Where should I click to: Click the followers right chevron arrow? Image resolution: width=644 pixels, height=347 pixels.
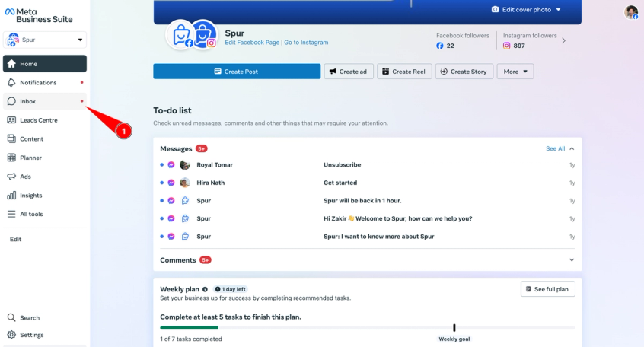[564, 40]
